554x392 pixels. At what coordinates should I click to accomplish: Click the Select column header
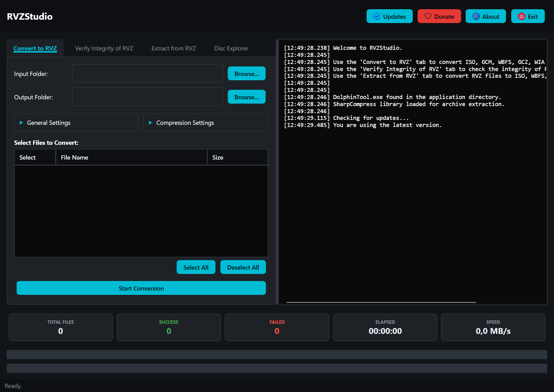tap(35, 157)
